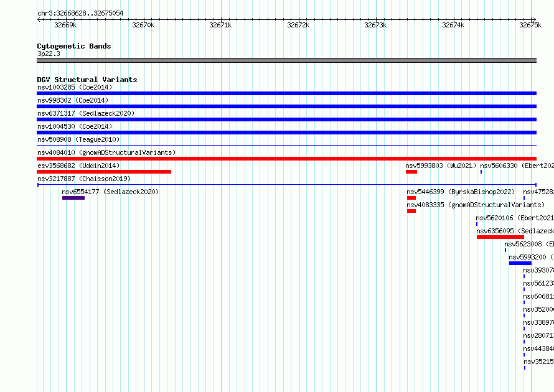Click the variant label starting nsv60681
Image resolution: width=554 pixels, height=392 pixels.
pos(538,296)
